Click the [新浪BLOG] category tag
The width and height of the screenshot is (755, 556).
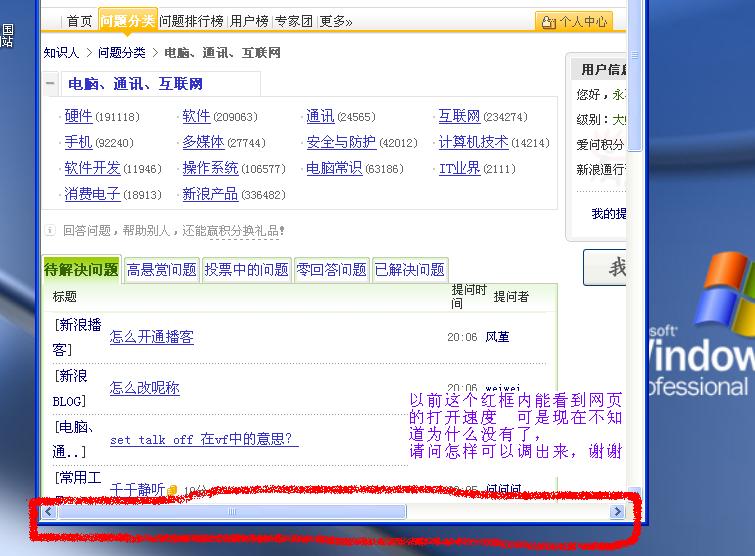click(x=70, y=388)
